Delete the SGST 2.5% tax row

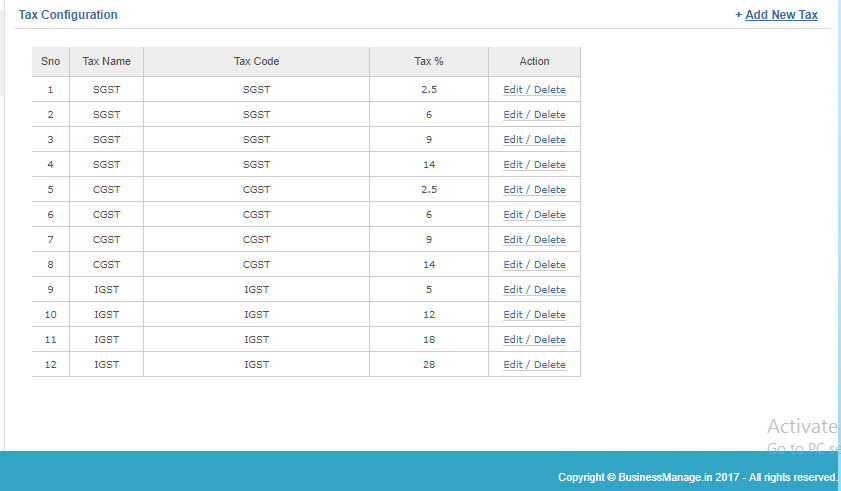click(x=549, y=90)
